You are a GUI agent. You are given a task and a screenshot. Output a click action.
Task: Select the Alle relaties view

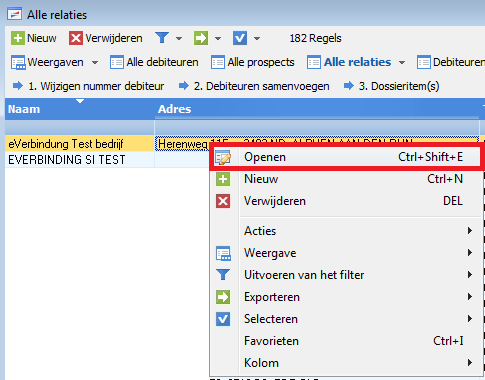[349, 62]
